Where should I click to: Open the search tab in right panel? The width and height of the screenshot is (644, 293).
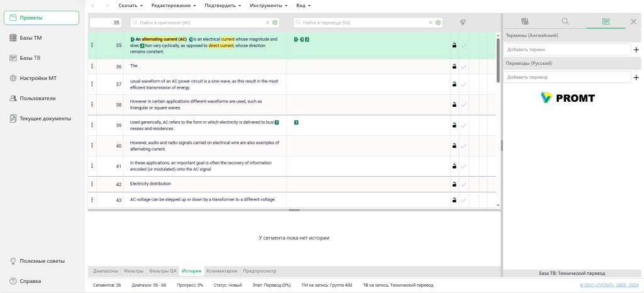(x=565, y=21)
